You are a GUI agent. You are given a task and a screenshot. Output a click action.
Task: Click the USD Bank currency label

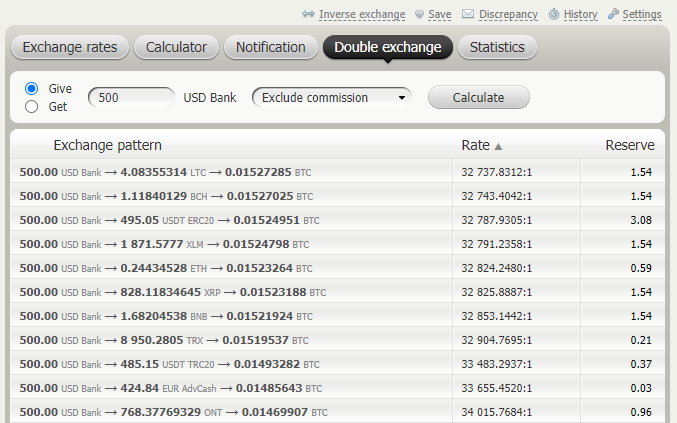point(210,98)
